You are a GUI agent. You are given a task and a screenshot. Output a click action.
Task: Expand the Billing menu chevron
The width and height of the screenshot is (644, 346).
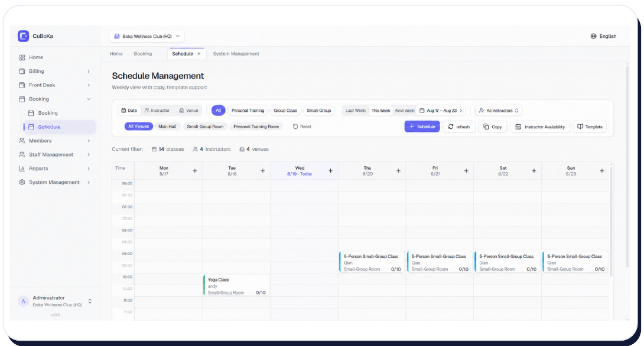[x=89, y=72]
